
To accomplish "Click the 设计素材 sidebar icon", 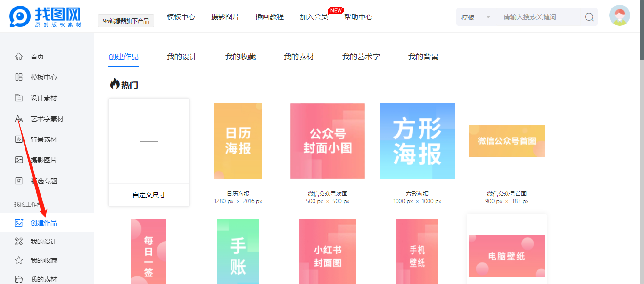I will 19,98.
